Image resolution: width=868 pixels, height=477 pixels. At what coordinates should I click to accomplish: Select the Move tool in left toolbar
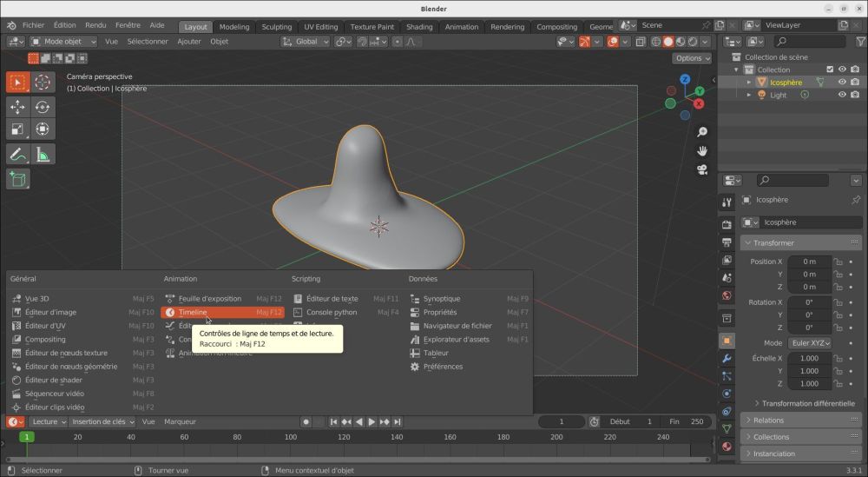(x=17, y=107)
